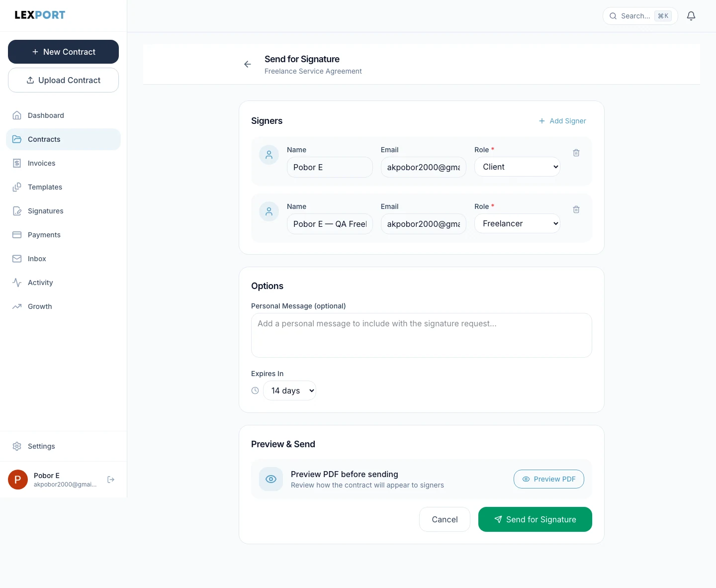
Task: Navigate to Signatures
Action: [x=63, y=211]
